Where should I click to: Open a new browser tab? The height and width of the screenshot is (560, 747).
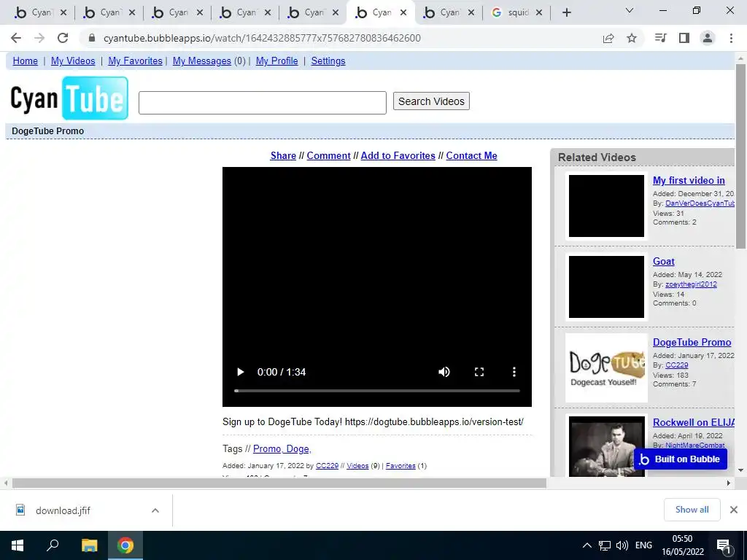(566, 12)
